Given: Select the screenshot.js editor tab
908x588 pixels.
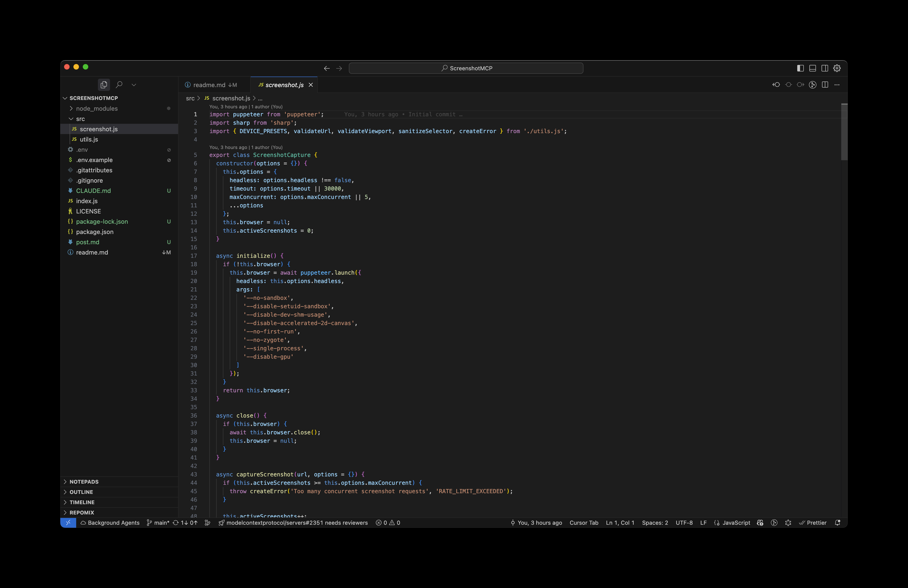Looking at the screenshot, I should tap(284, 85).
